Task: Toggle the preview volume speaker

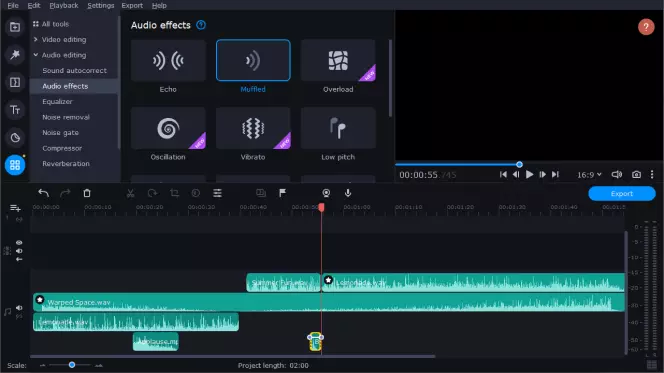Action: point(617,174)
